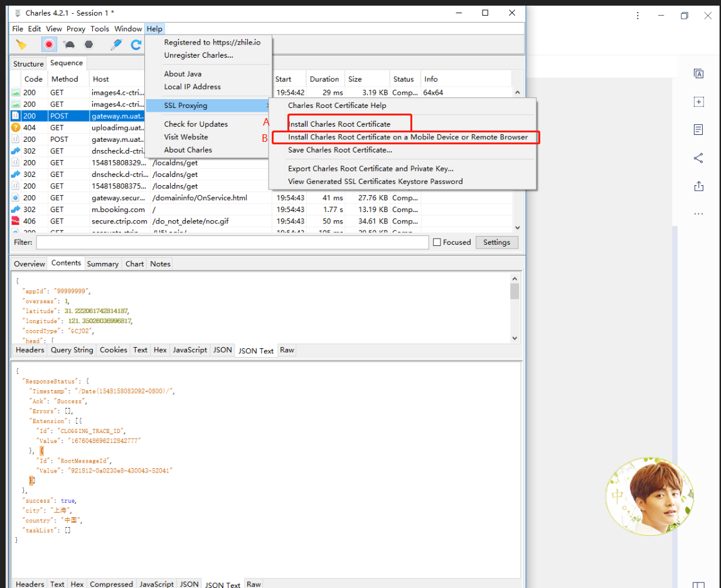Click the export upload icon in background sidebar
Image resolution: width=721 pixels, height=588 pixels.
pos(698,186)
